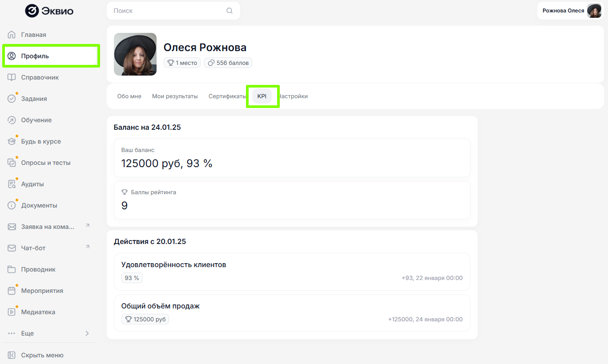Click the info icon beside Документы
Image resolution: width=608 pixels, height=364 pixels.
pyautogui.click(x=12, y=205)
